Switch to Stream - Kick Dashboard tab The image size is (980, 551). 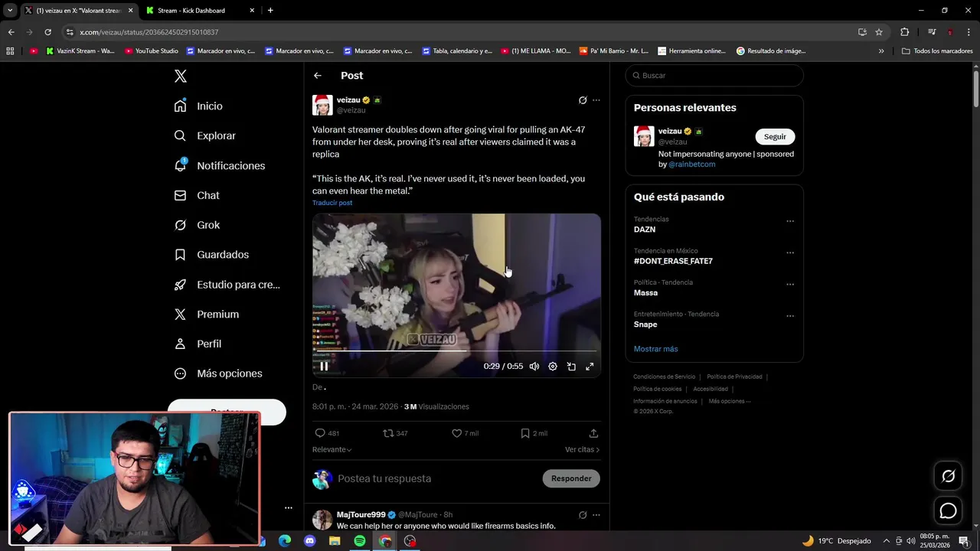[201, 11]
